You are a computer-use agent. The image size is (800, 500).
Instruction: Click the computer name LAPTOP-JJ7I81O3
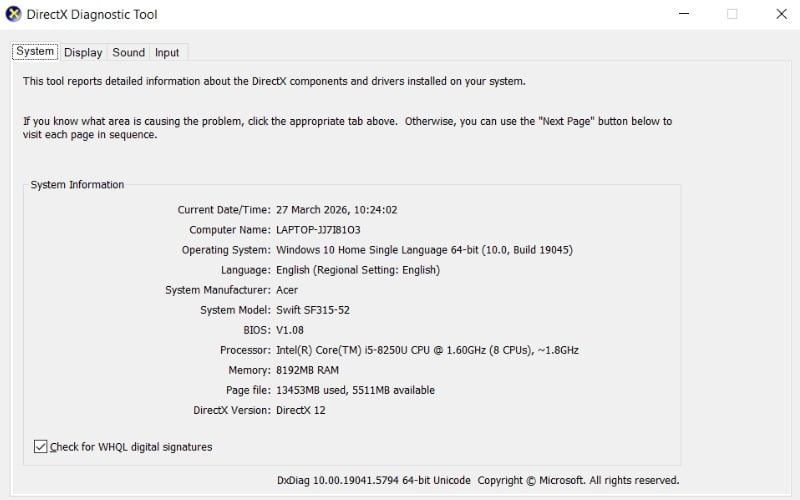click(318, 230)
